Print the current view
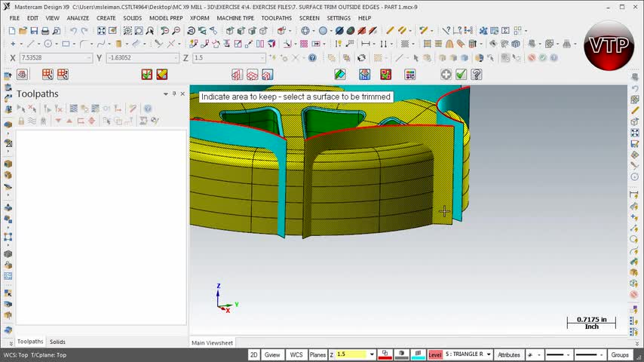This screenshot has height=362, width=644. tap(45, 31)
